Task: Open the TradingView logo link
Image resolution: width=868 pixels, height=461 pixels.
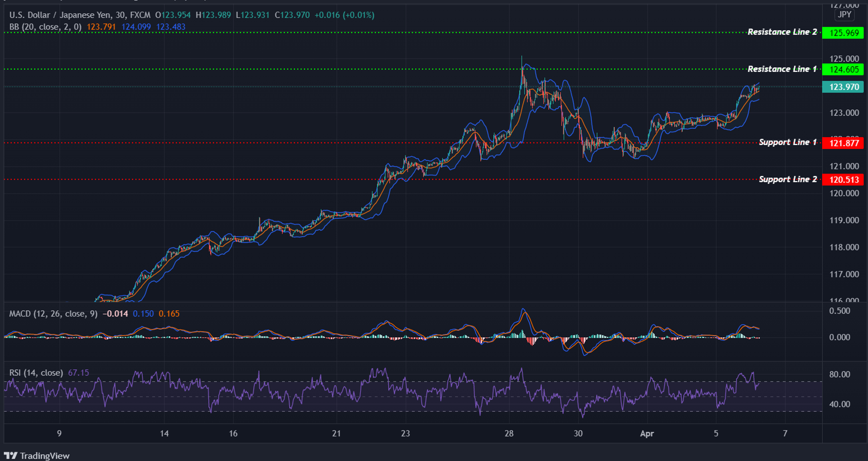Action: [37, 455]
